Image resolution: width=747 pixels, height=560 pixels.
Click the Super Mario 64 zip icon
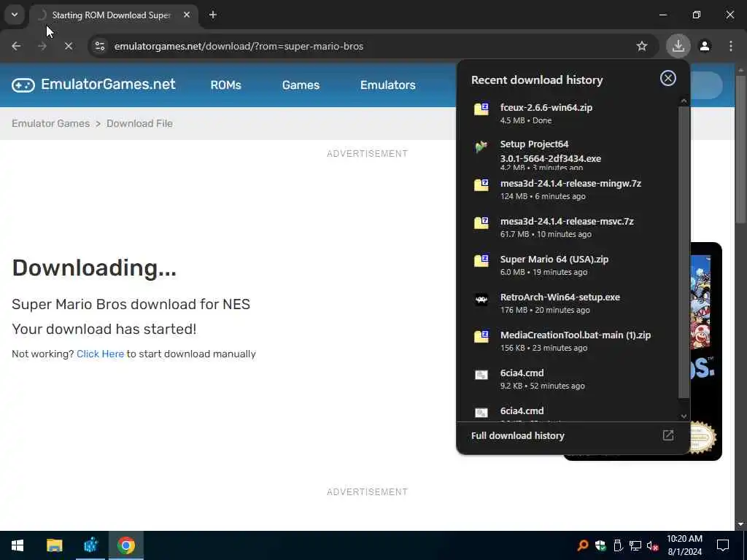[x=481, y=260]
